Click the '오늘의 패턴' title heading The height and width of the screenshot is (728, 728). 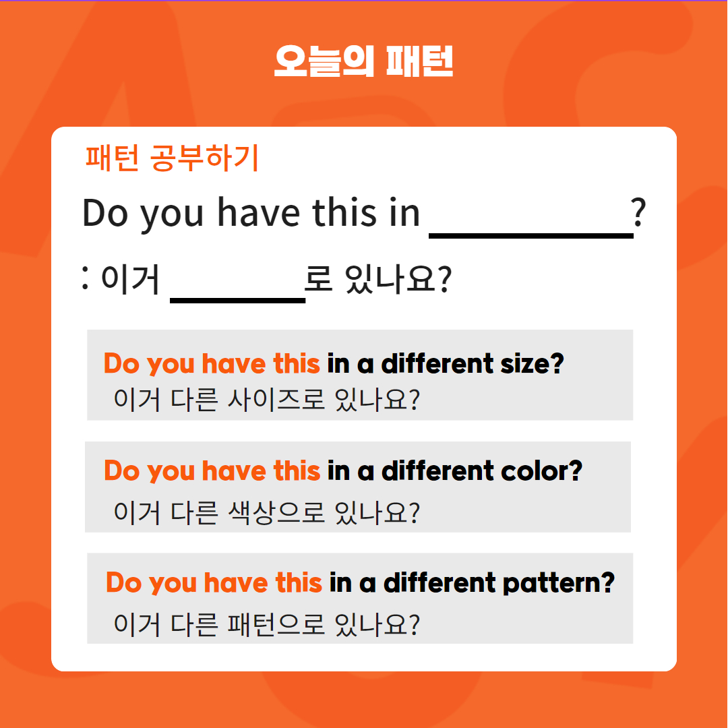pyautogui.click(x=363, y=61)
